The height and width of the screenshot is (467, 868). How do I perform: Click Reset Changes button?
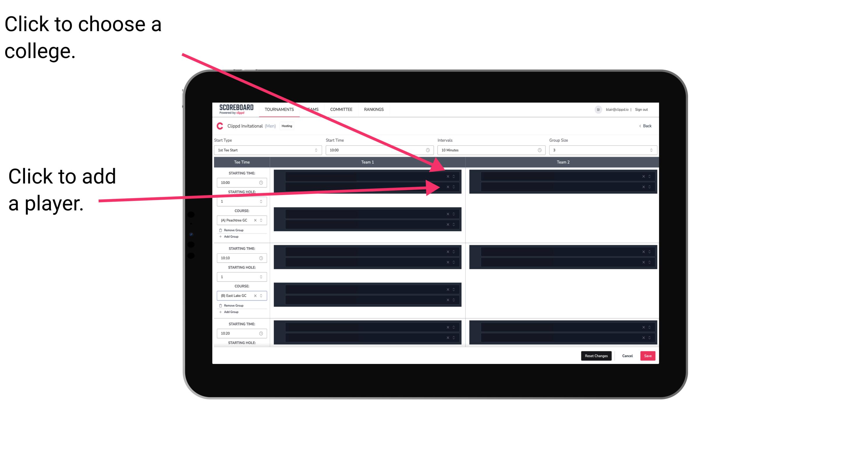tap(596, 355)
